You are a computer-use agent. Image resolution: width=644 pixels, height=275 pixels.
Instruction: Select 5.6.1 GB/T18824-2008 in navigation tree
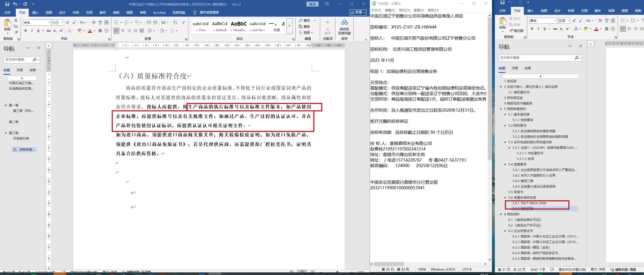[x=529, y=203]
